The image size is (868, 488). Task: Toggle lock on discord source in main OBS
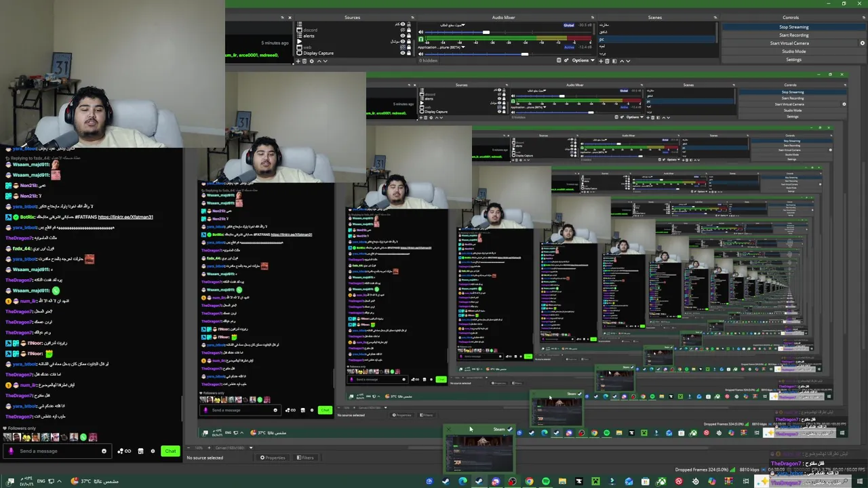[x=409, y=30]
